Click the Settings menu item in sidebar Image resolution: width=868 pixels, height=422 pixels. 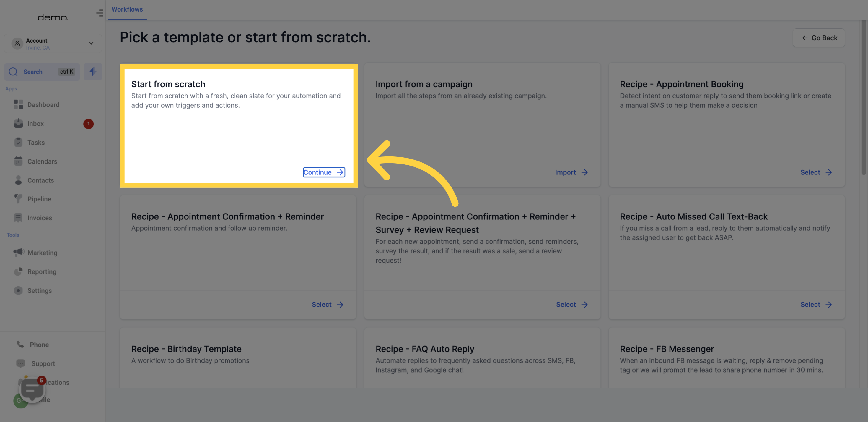pyautogui.click(x=39, y=290)
